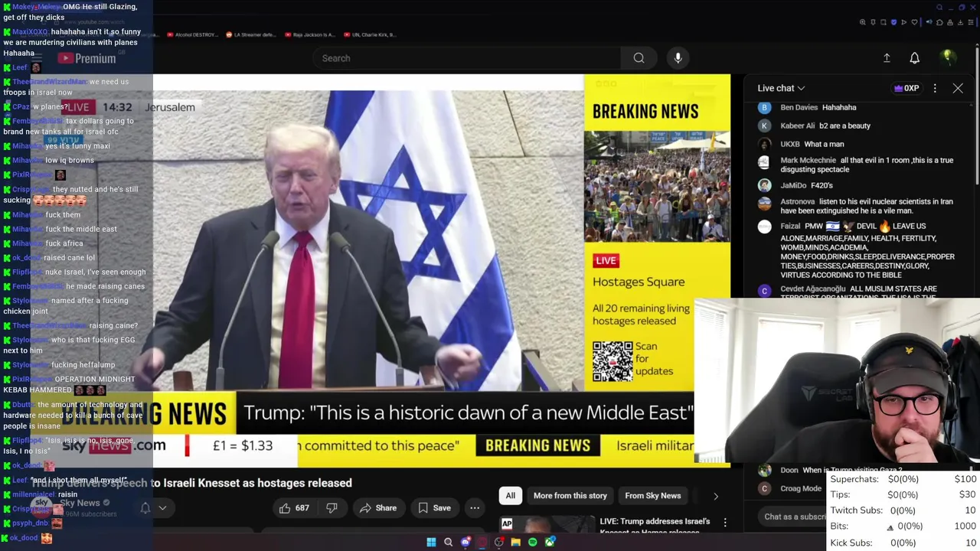This screenshot has width=980, height=551.
Task: Click the Save button
Action: click(434, 508)
